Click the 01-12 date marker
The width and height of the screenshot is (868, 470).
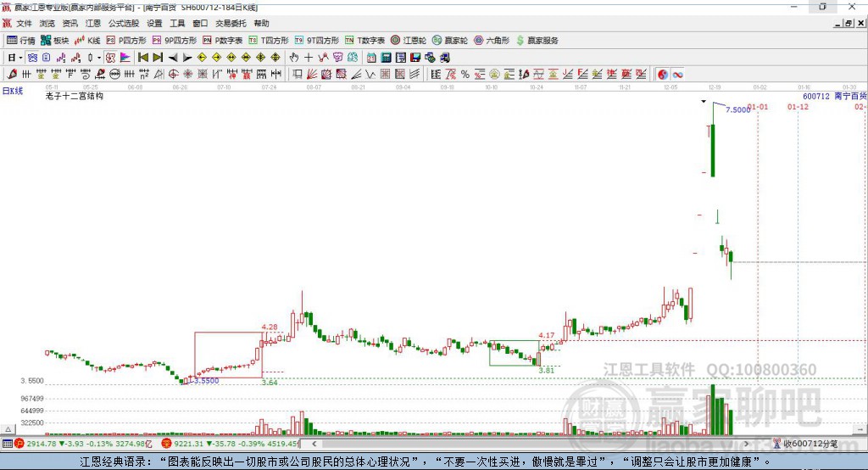tap(798, 106)
